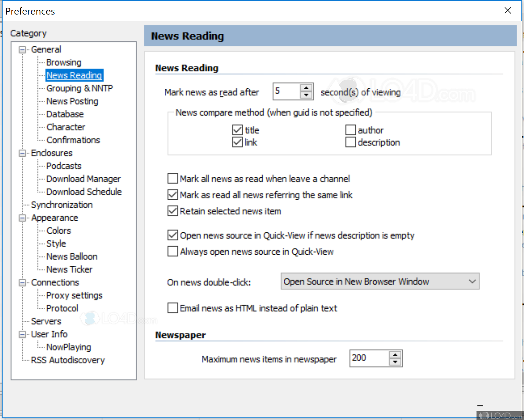The width and height of the screenshot is (524, 420).
Task: Select Browsing in the category tree
Action: pos(64,62)
